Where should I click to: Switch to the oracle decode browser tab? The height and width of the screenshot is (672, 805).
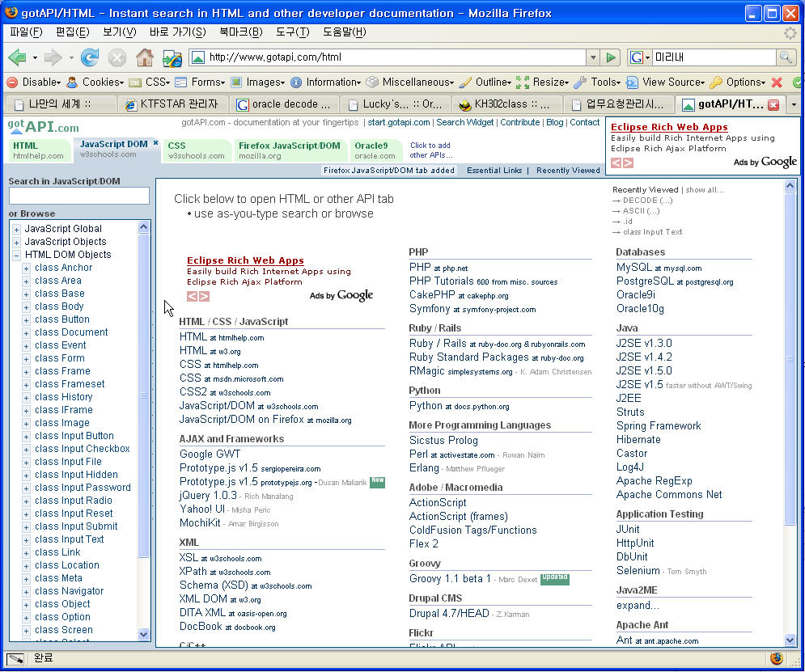tap(284, 104)
